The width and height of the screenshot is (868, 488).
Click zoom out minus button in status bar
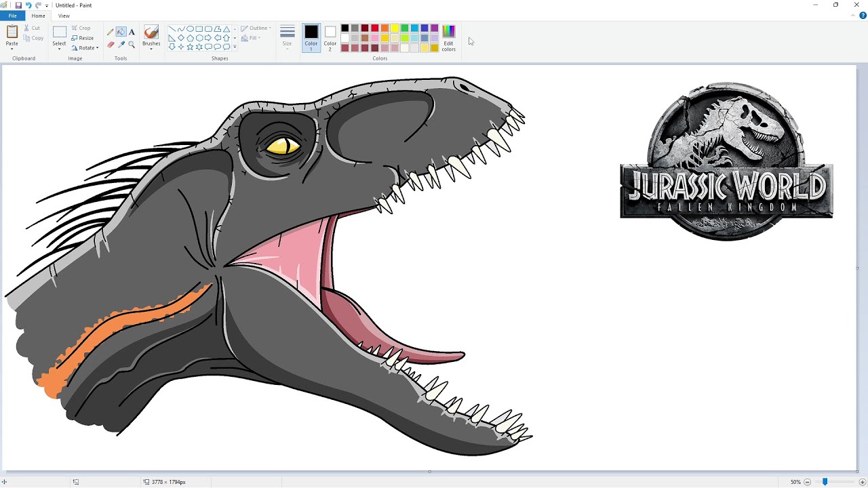[807, 482]
